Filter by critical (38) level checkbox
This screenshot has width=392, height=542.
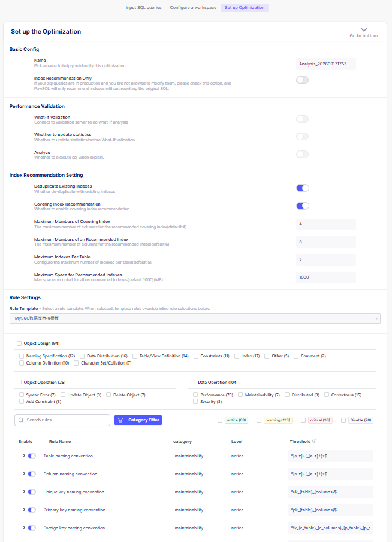tap(303, 420)
